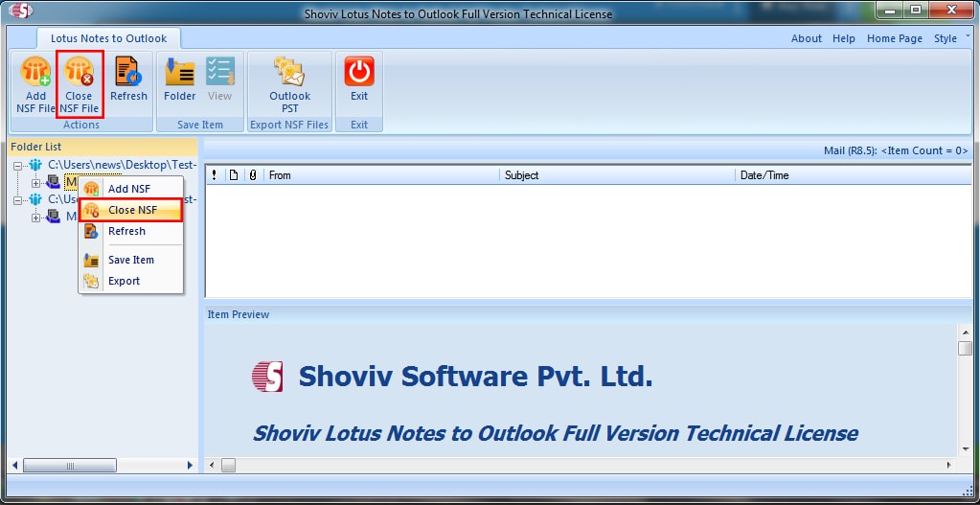Click the Folder List horizontal scrollbar thumb
Image resolution: width=980 pixels, height=505 pixels.
[70, 466]
